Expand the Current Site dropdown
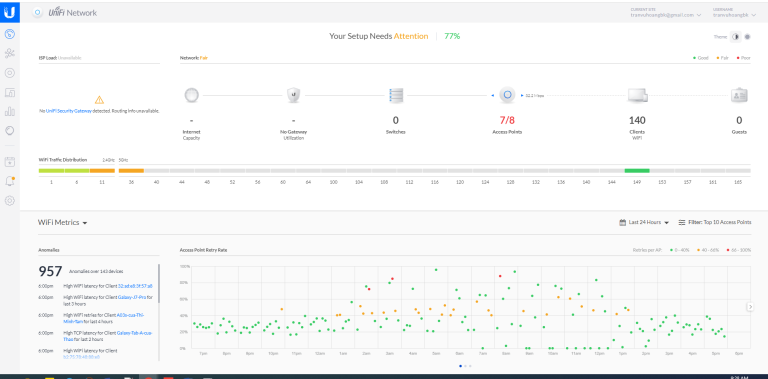 (x=665, y=13)
